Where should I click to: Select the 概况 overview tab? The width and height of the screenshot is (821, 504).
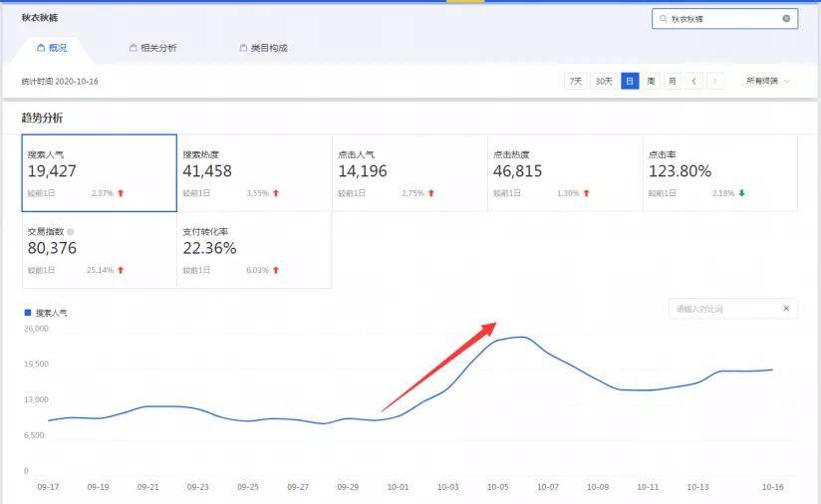[x=52, y=48]
